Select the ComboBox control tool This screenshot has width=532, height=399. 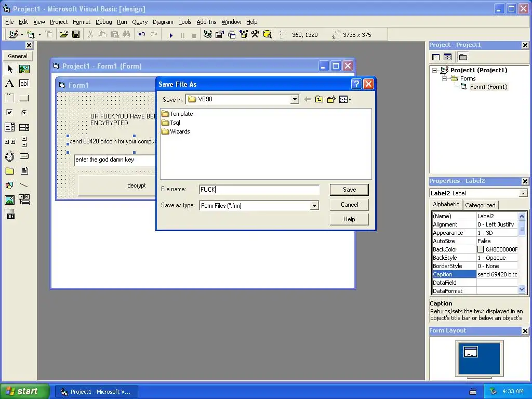10,127
